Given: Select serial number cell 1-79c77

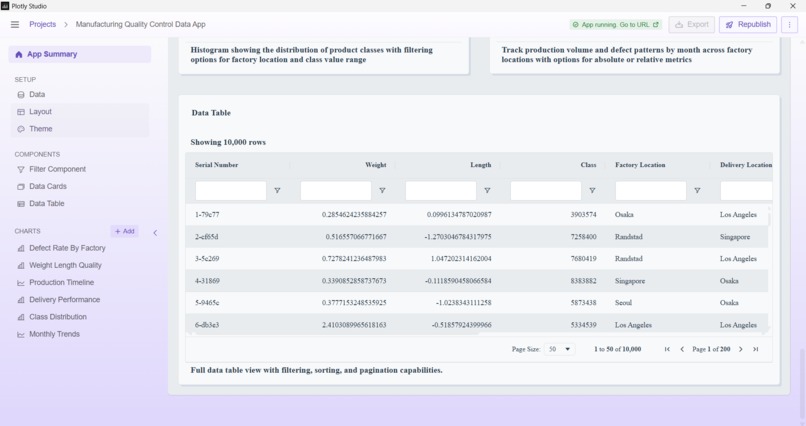Looking at the screenshot, I should pyautogui.click(x=207, y=215).
